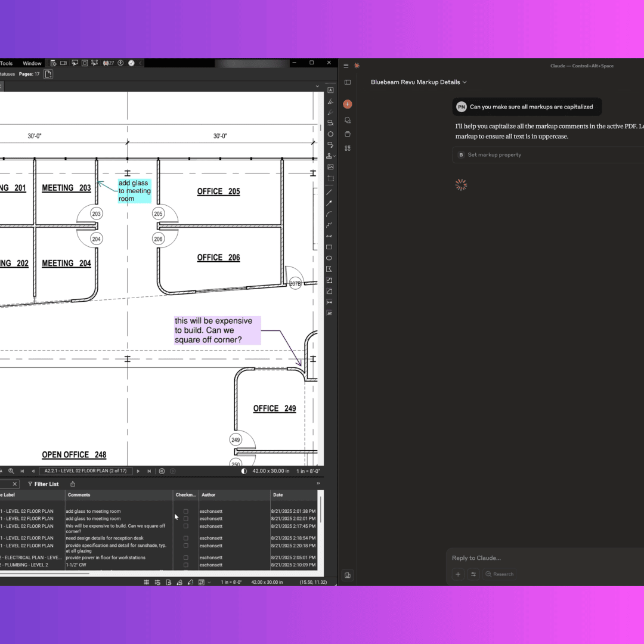The height and width of the screenshot is (644, 644).
Task: Click the Filter List button
Action: tap(43, 484)
